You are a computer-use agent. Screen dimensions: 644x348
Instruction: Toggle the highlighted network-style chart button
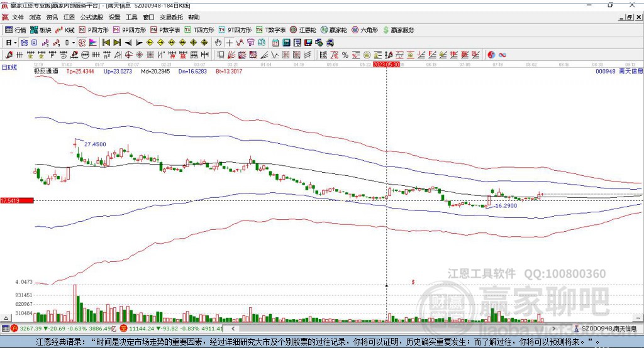[24, 43]
